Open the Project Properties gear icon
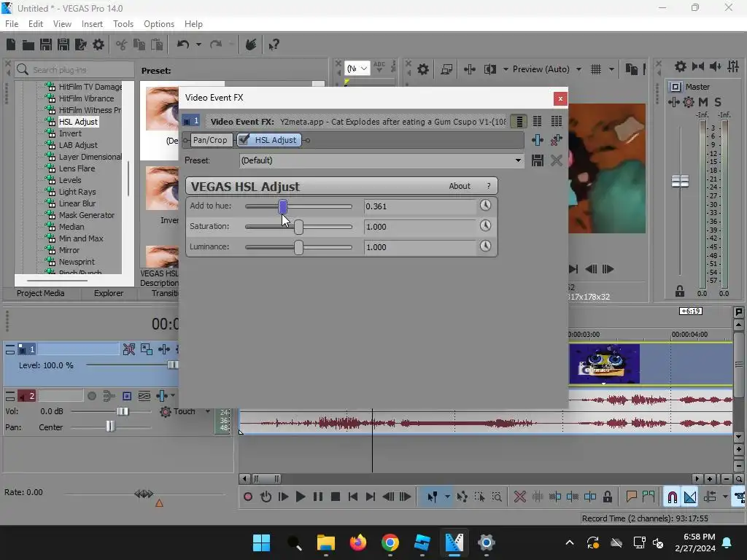This screenshot has width=747, height=560. click(x=98, y=44)
